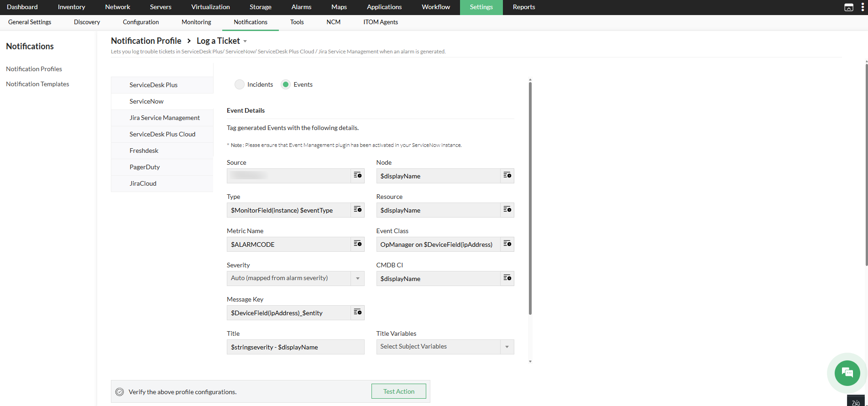Open the Workflow menu
This screenshot has height=406, width=868.
click(x=436, y=7)
